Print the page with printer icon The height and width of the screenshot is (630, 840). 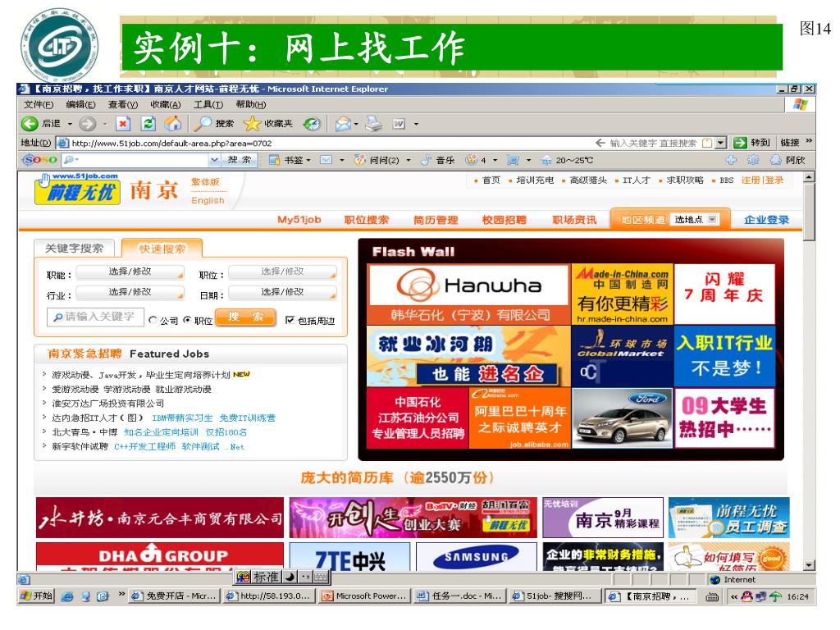[x=373, y=124]
